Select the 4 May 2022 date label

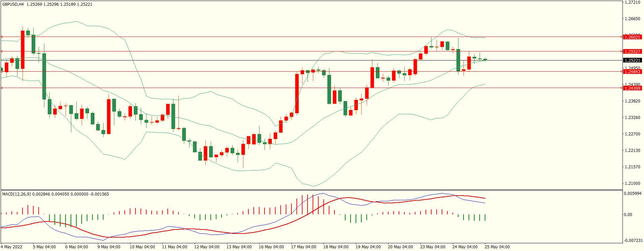pyautogui.click(x=11, y=247)
